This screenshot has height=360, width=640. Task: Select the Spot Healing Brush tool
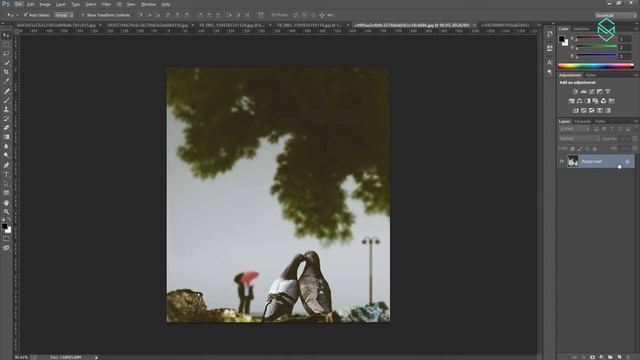tap(6, 91)
